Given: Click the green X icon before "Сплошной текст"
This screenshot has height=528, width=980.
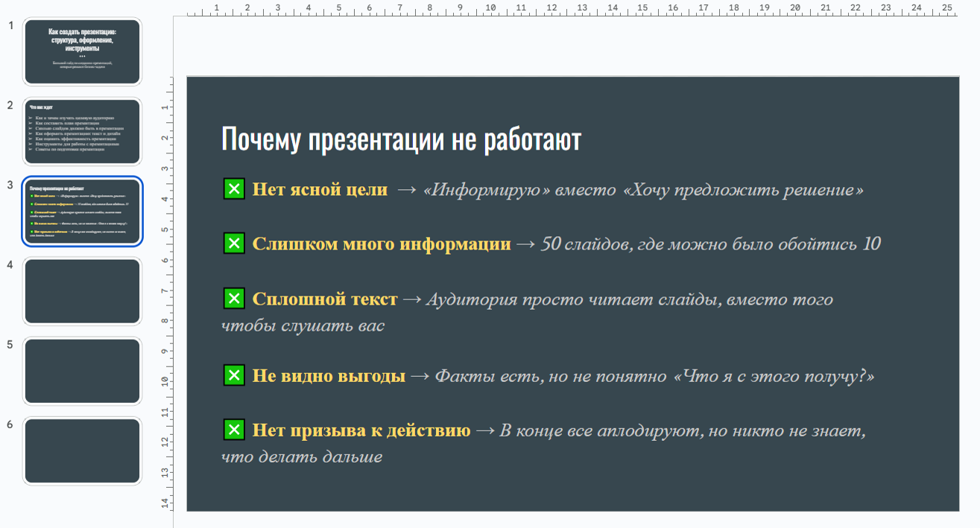Looking at the screenshot, I should [234, 299].
